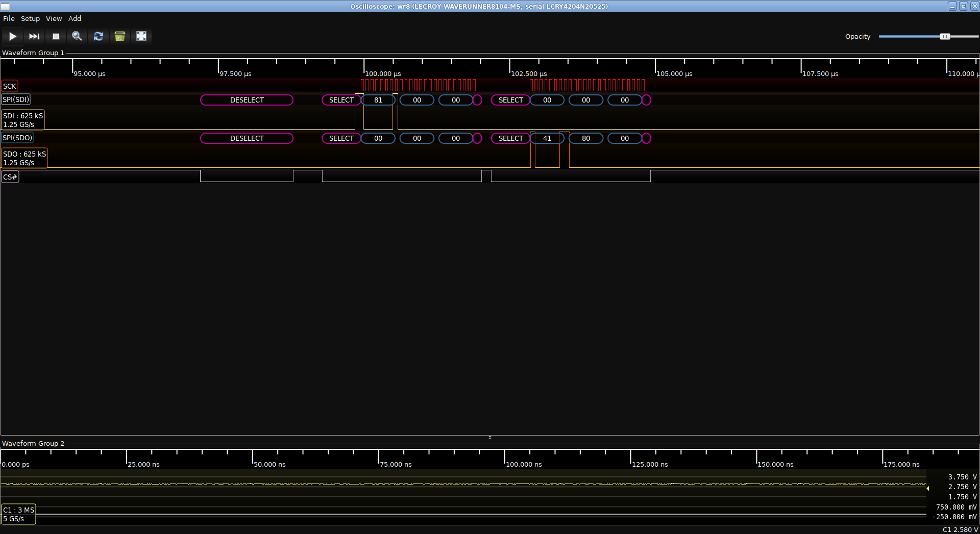The width and height of the screenshot is (980, 534).
Task: Click the 41 byte on SPI(SDO)
Action: (547, 138)
